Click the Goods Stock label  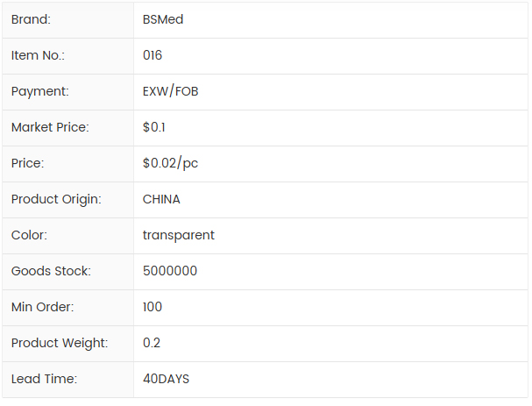coord(51,271)
